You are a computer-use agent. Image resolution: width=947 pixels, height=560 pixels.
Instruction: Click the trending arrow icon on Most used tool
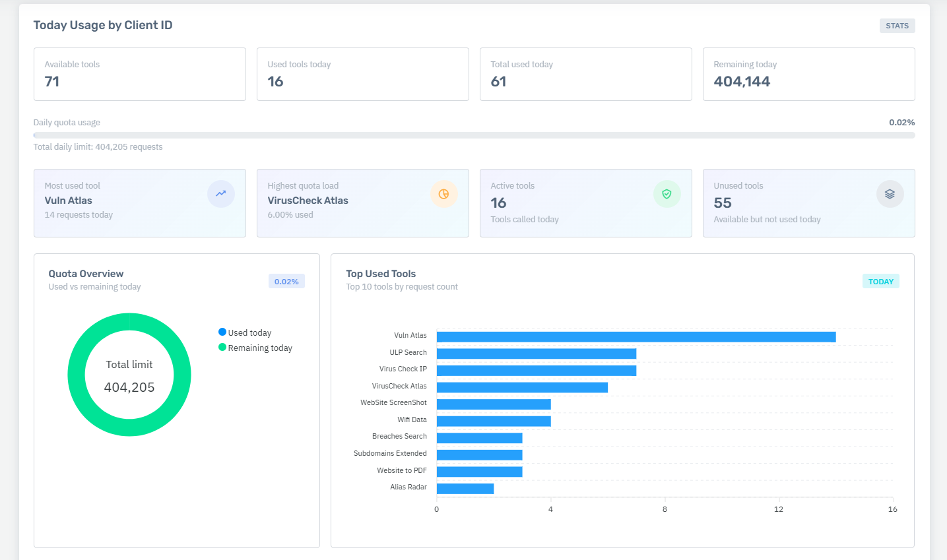coord(221,194)
